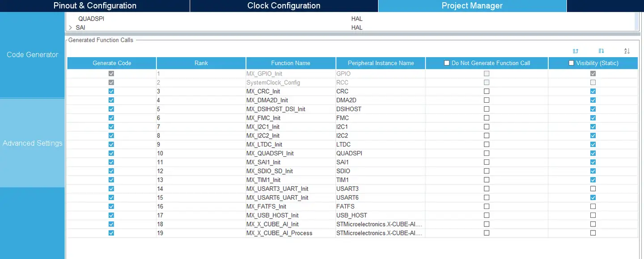Click the A-Z alphabetical sort icon

(x=627, y=51)
